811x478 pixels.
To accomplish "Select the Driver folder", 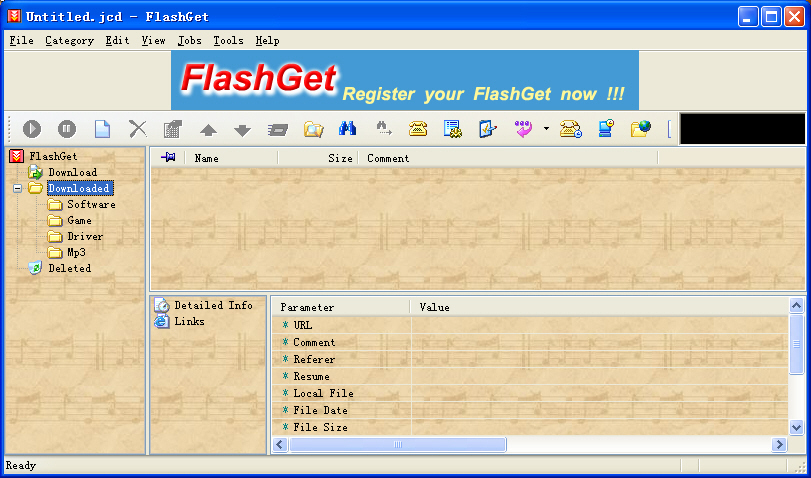I will coord(85,236).
